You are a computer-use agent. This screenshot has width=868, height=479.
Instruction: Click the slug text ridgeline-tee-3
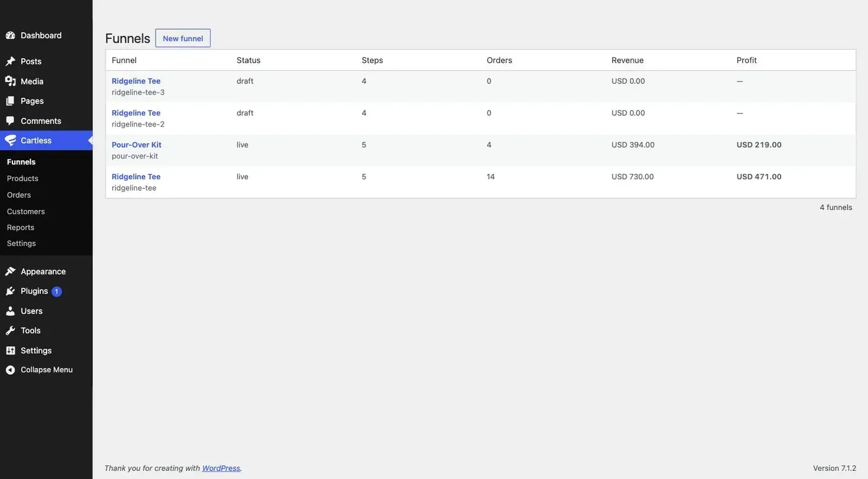pyautogui.click(x=138, y=92)
